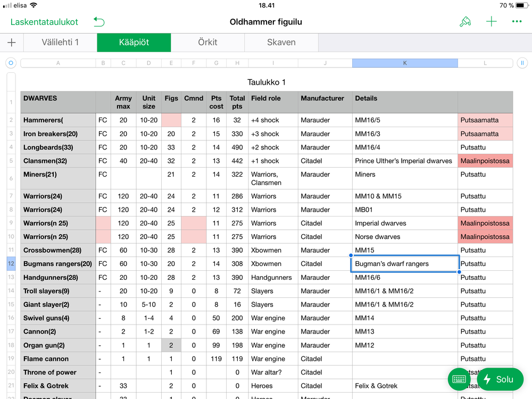Image resolution: width=532 pixels, height=399 pixels.
Task: Switch to Välilehti 1 sheet tab
Action: 60,43
